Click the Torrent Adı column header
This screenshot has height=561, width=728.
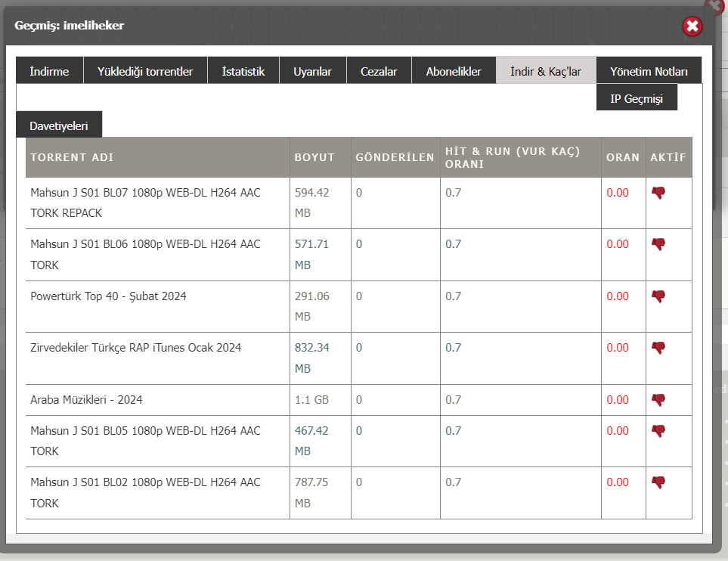coord(72,157)
